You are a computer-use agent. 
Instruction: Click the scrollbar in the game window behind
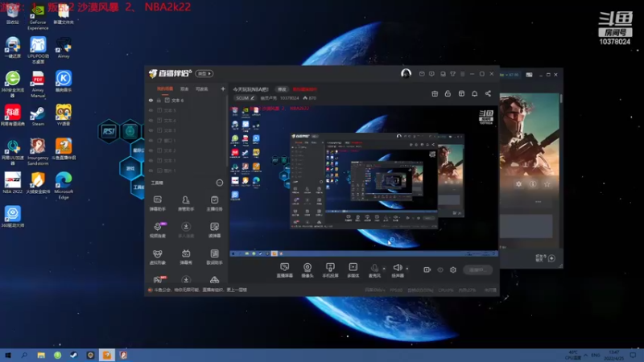(560, 98)
